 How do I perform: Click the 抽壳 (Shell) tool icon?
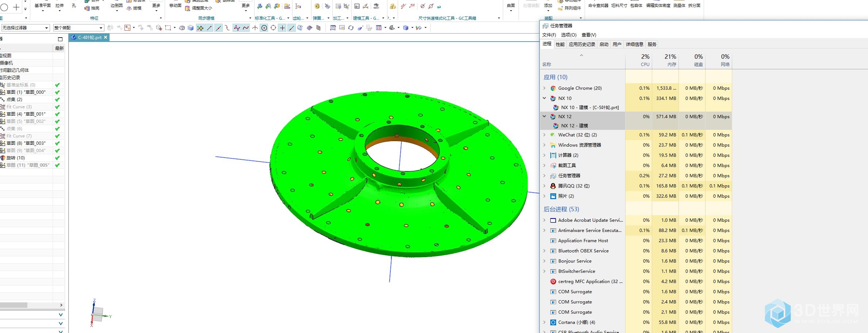87,8
